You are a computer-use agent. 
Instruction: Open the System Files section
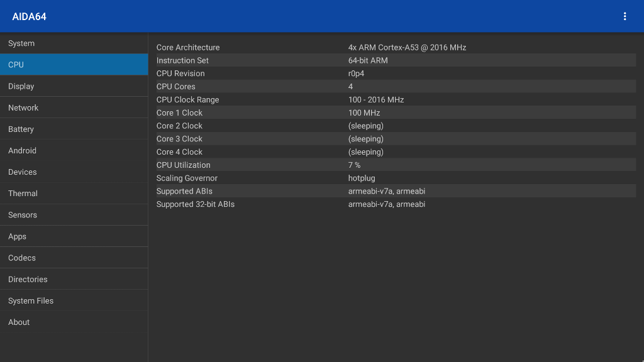point(74,300)
